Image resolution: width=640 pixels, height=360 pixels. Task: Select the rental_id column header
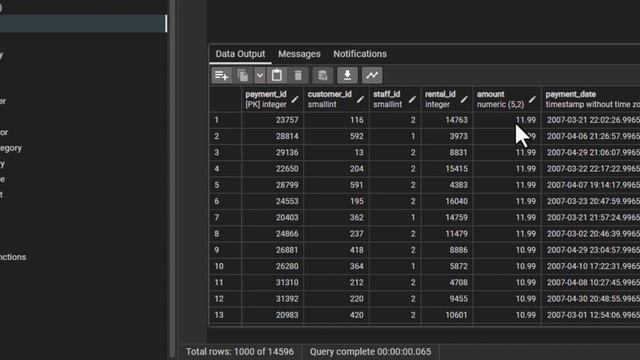pyautogui.click(x=447, y=99)
